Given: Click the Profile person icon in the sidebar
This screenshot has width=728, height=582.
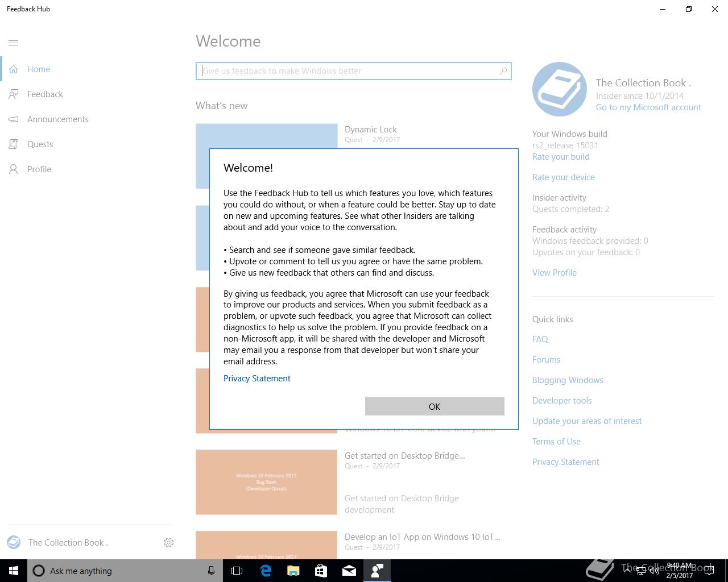Looking at the screenshot, I should [x=14, y=169].
